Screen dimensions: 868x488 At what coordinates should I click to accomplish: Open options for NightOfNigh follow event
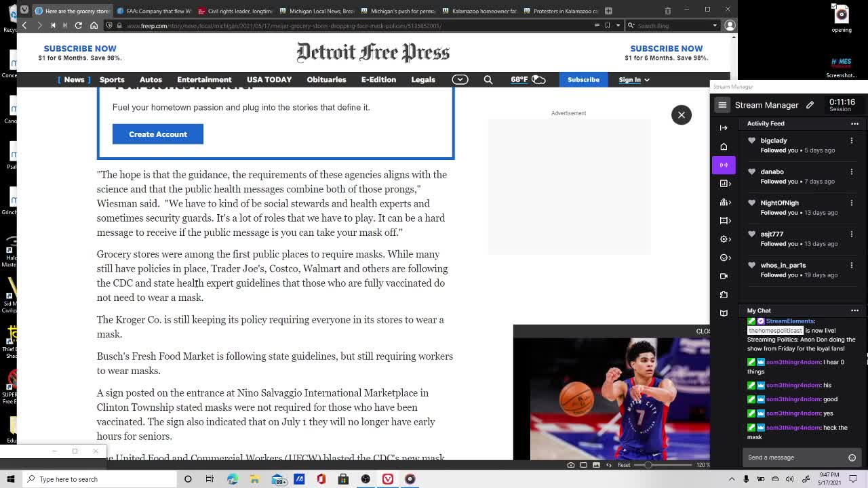tap(852, 203)
